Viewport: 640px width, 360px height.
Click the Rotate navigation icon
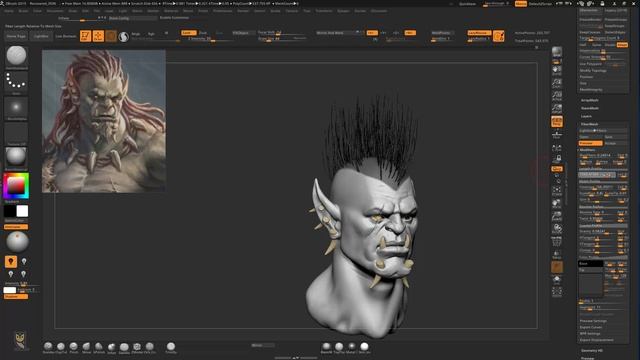[x=557, y=229]
